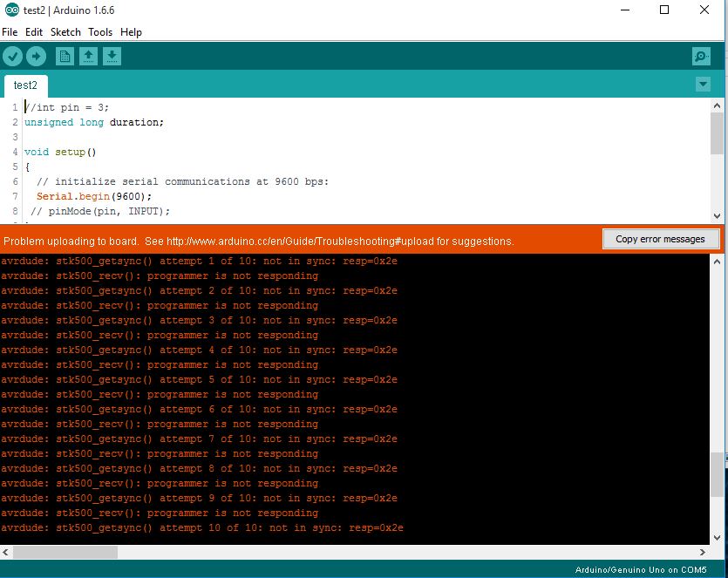Click 'Problem uploading to board' error message
This screenshot has height=578, width=728.
pos(259,241)
